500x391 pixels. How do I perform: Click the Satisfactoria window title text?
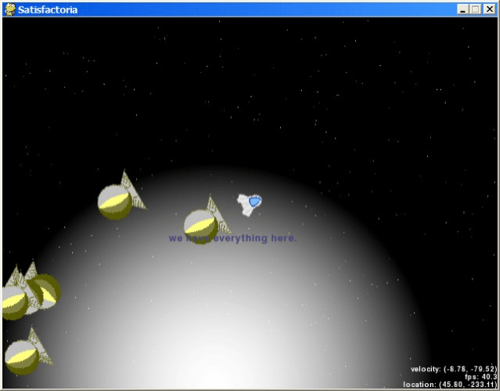coord(48,10)
